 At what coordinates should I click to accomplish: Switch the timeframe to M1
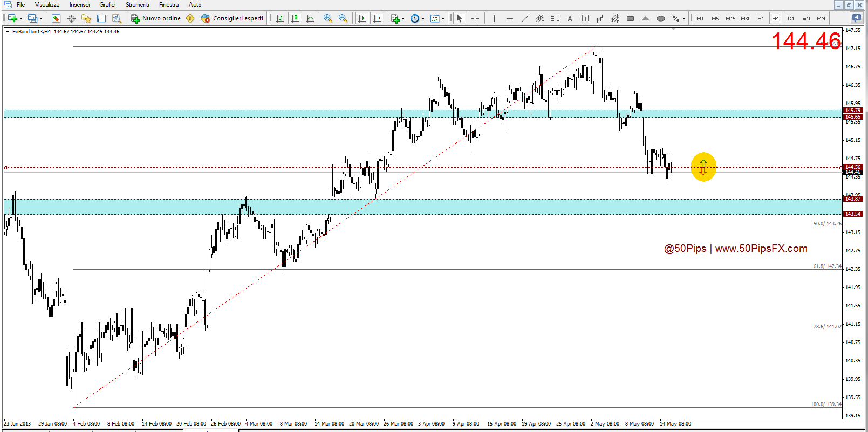700,18
